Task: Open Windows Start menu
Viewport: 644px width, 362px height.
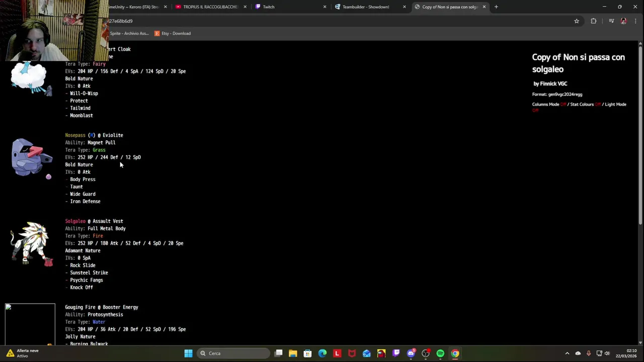Action: click(188, 353)
